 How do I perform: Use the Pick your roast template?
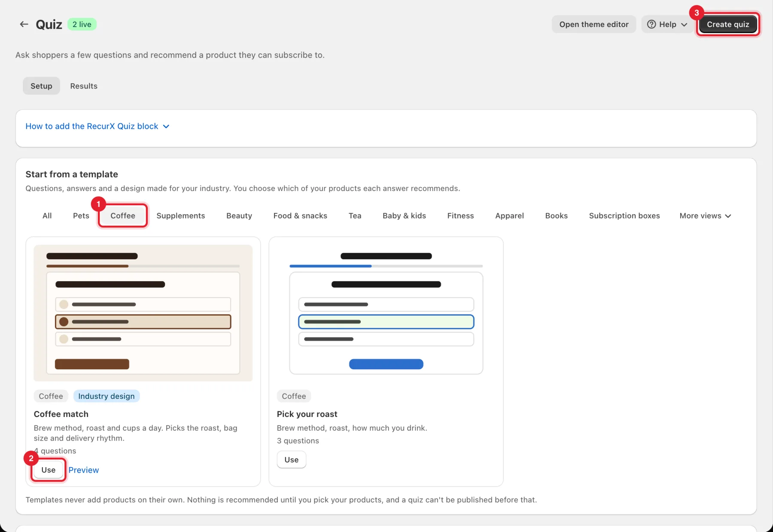coord(292,459)
